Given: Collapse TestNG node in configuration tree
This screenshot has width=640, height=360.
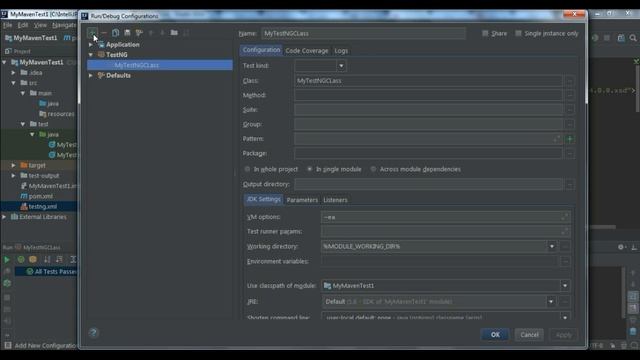Looking at the screenshot, I should click(91, 55).
